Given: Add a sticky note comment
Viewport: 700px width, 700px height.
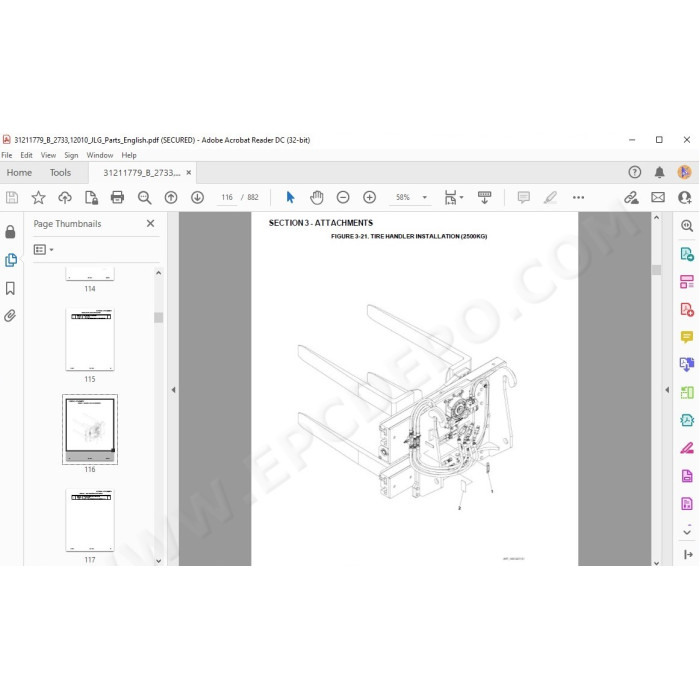Looking at the screenshot, I should click(524, 197).
